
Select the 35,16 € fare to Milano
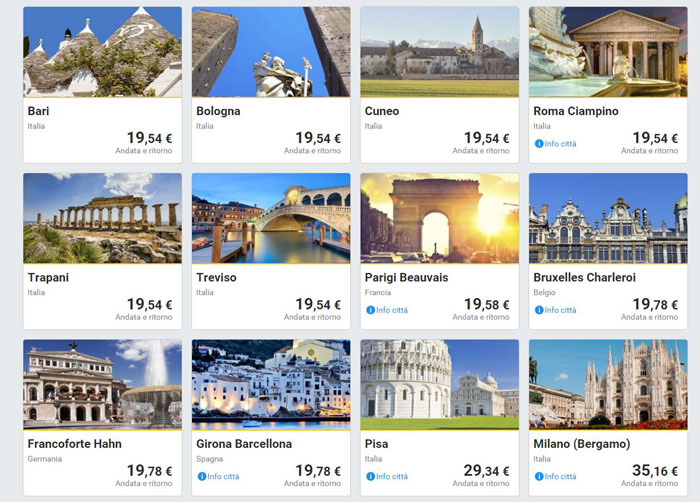pyautogui.click(x=655, y=470)
